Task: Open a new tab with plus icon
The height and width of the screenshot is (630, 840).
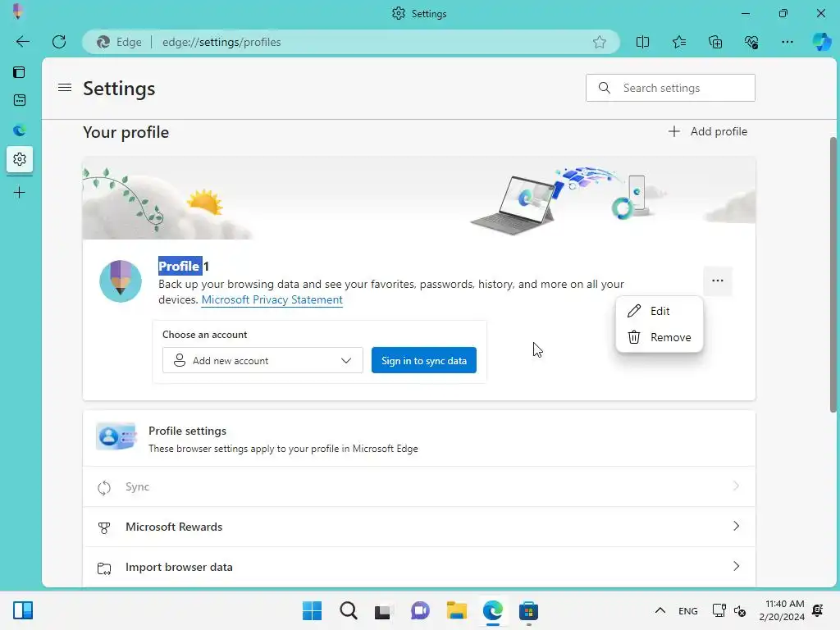Action: 20,192
